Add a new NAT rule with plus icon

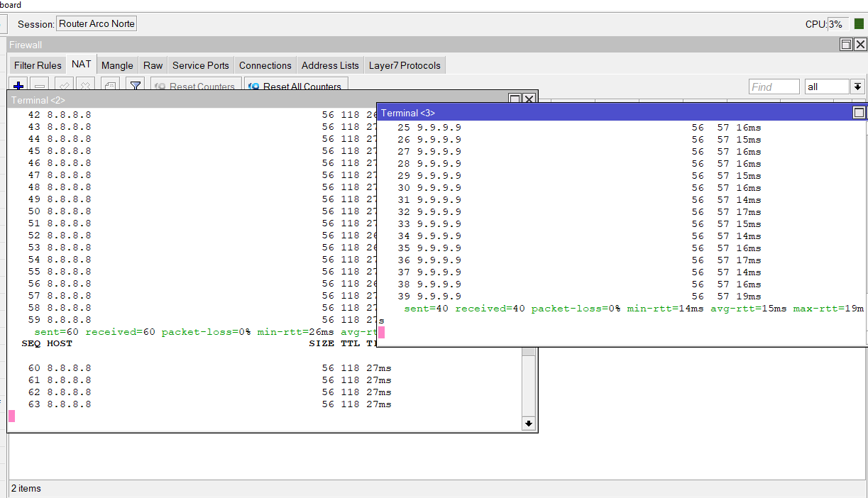pos(19,85)
